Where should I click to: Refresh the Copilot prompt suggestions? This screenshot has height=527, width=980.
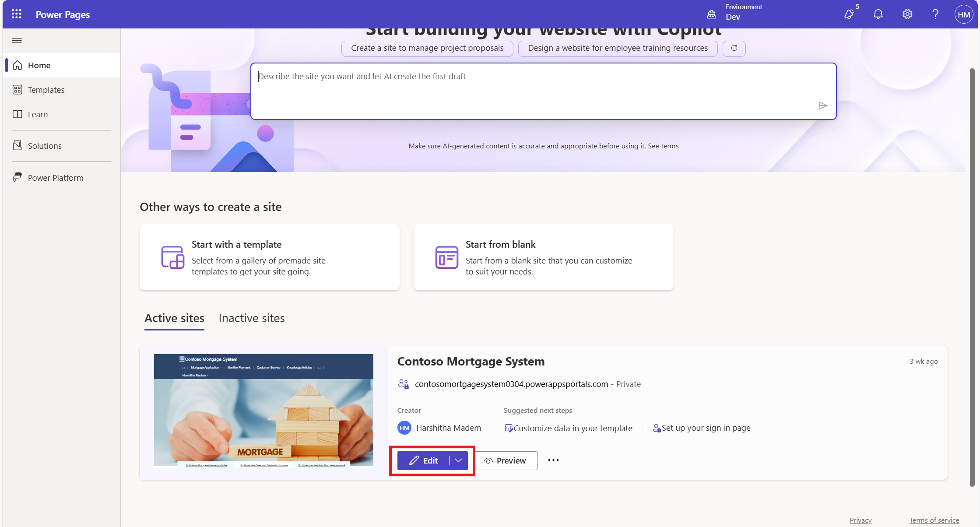point(734,48)
